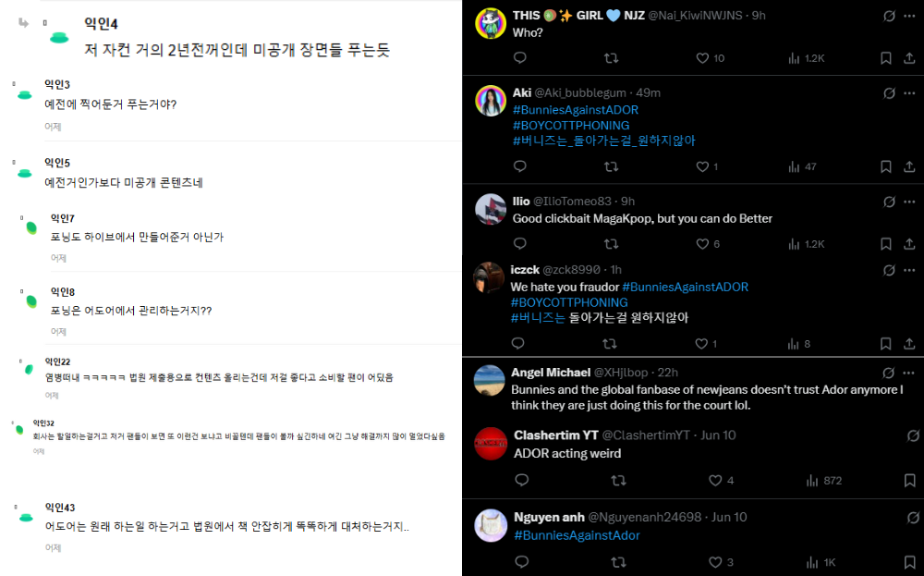The image size is (924, 576).
Task: Click the Nguyen anh cat avatar
Action: pyautogui.click(x=491, y=525)
